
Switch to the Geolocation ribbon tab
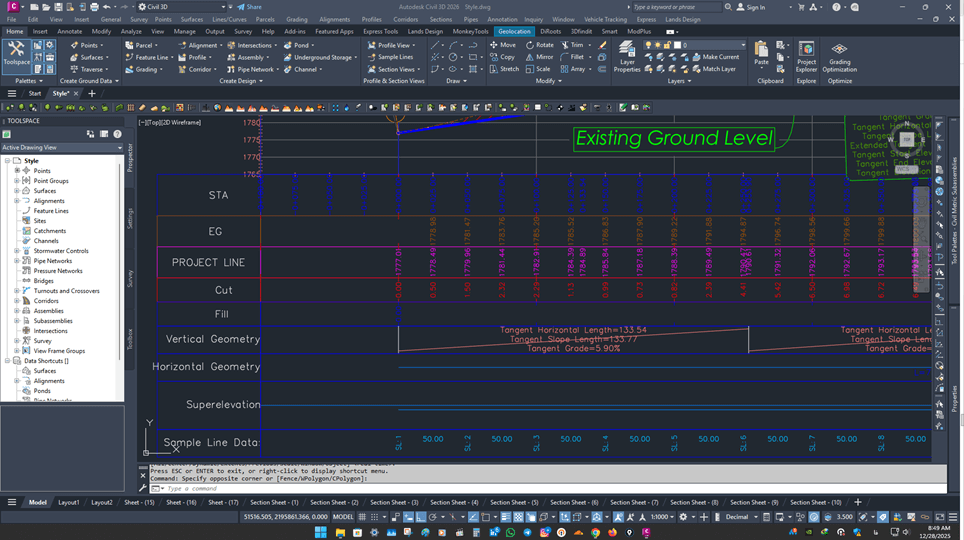click(x=513, y=31)
